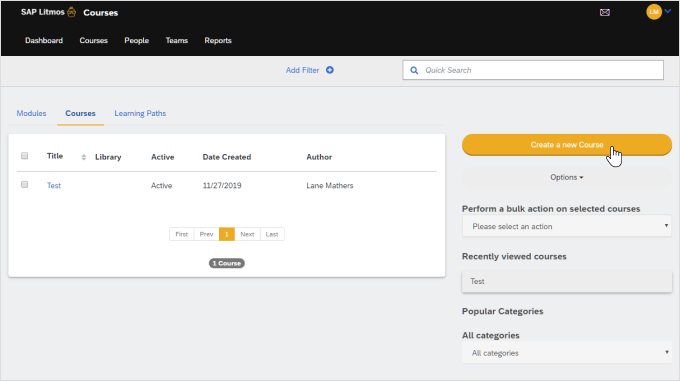Click the Prev pagination button
680x381 pixels.
coord(206,234)
